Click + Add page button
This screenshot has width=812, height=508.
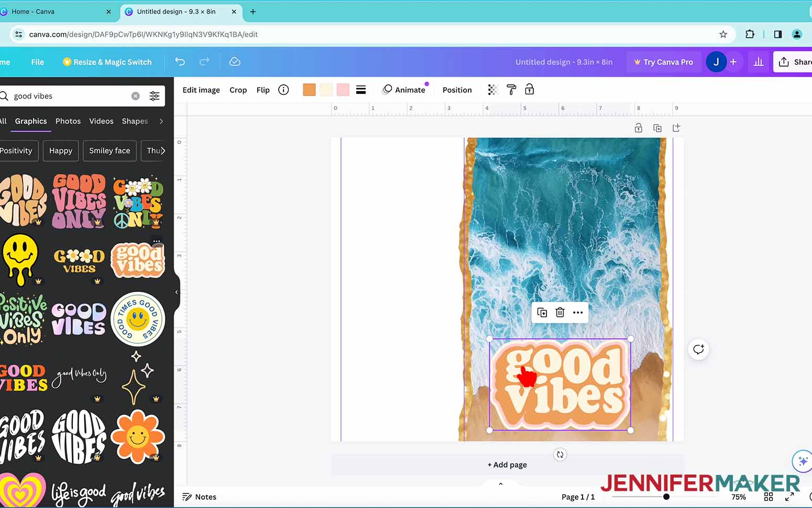coord(507,464)
